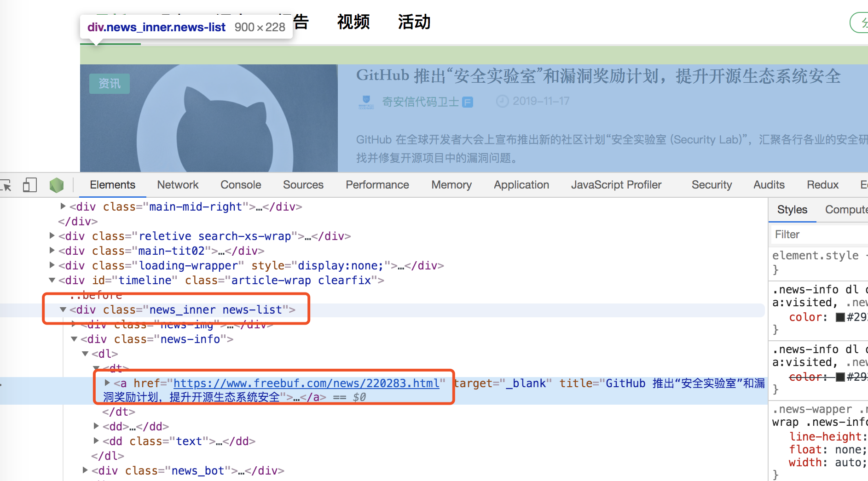Click the struck-through color swatch in second rule
This screenshot has height=481, width=868.
coord(840,377)
